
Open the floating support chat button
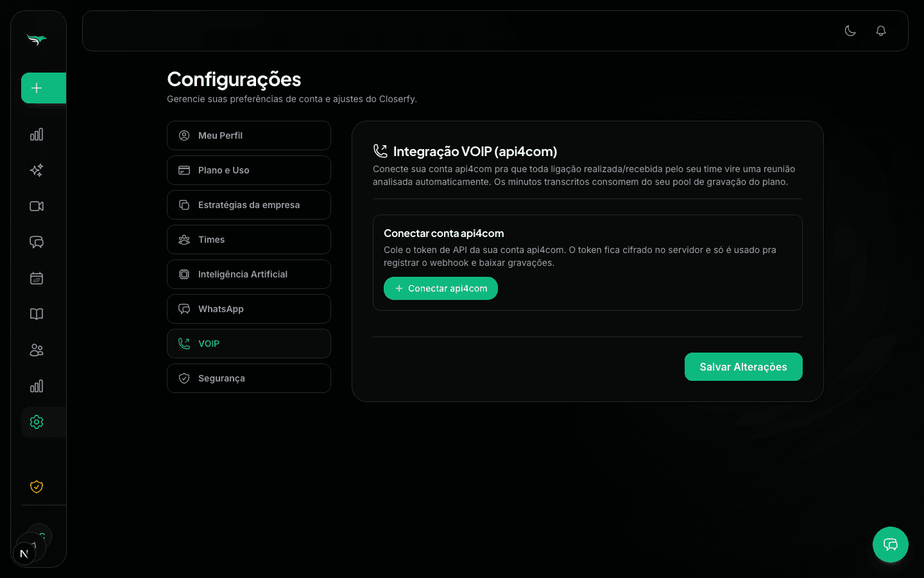pos(891,545)
